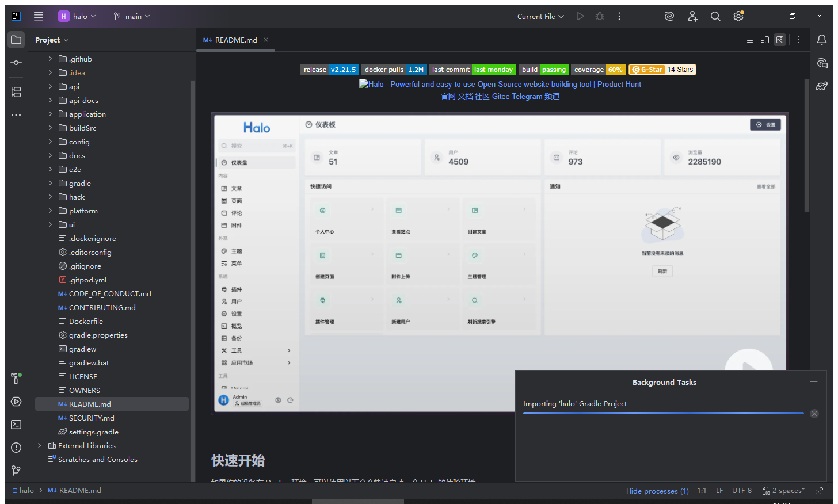
Task: Open Project view selector dropdown
Action: (x=52, y=40)
